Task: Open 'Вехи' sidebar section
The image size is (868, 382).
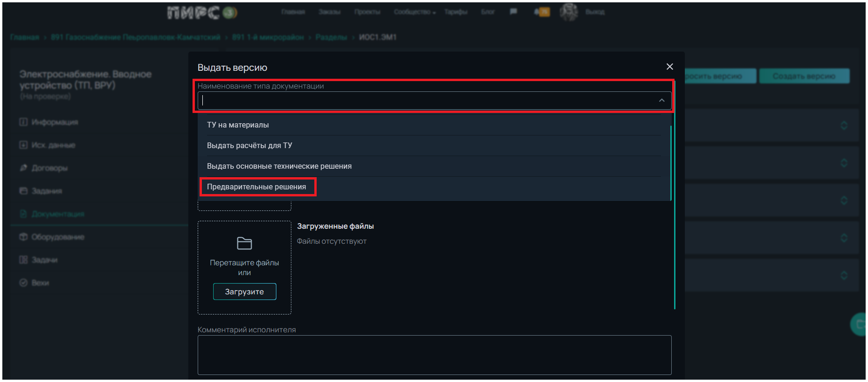Action: pyautogui.click(x=40, y=283)
